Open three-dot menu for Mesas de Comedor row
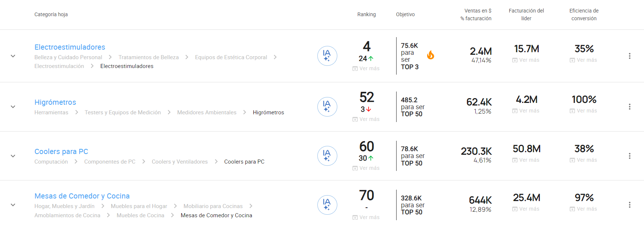Screen dimensions: 644x229 click(629, 205)
